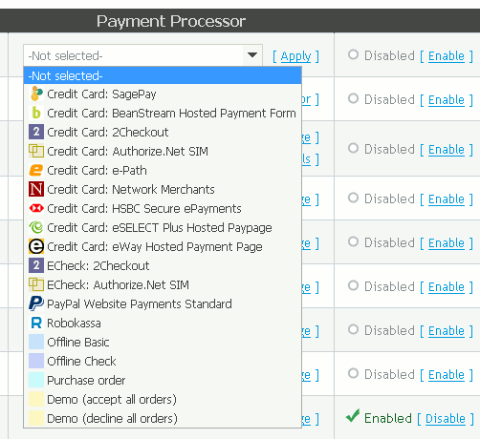Choose the ECheck: Authorize.Net SIM icon
The height and width of the screenshot is (439, 480).
pos(36,284)
